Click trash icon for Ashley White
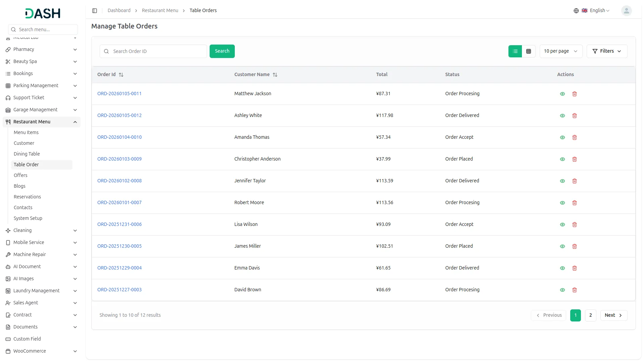 [x=575, y=116]
